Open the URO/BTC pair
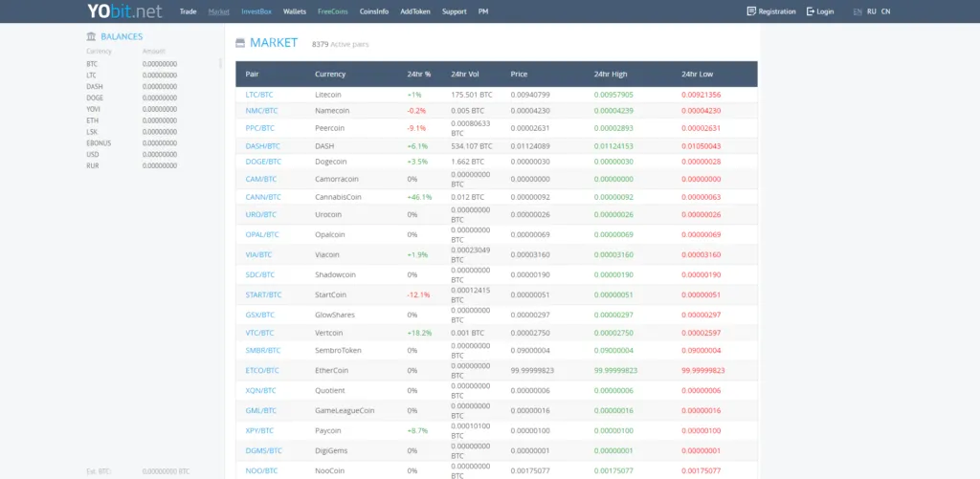Screen dimensions: 980x479 (261, 215)
